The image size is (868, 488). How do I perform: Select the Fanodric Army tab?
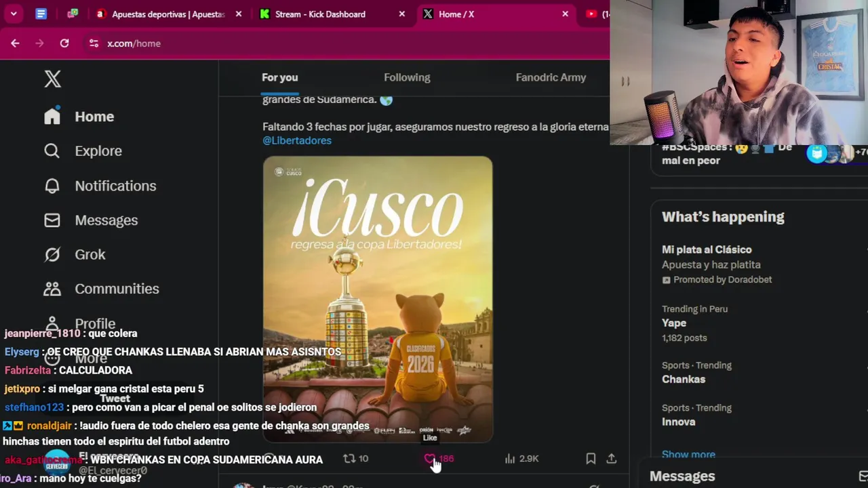click(551, 77)
